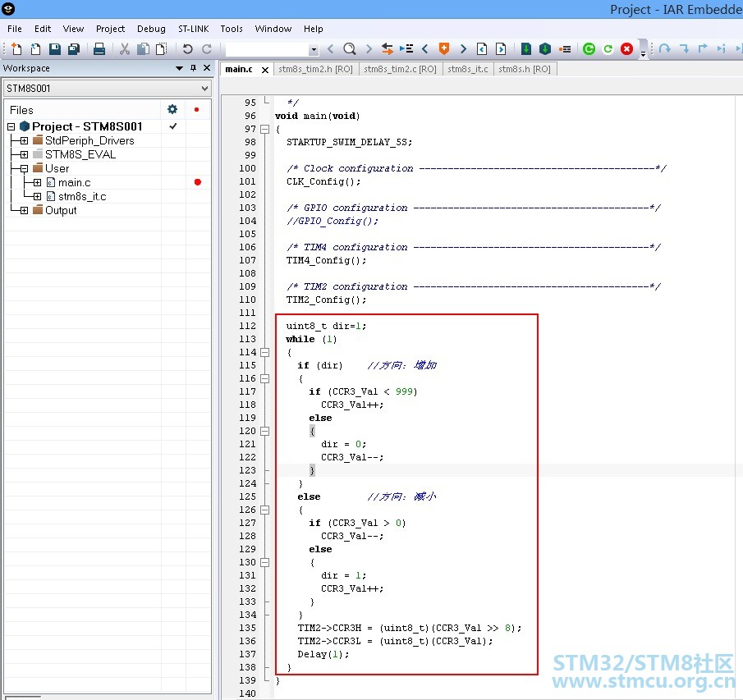Close the Workspace panel
743x700 pixels.
[x=207, y=68]
